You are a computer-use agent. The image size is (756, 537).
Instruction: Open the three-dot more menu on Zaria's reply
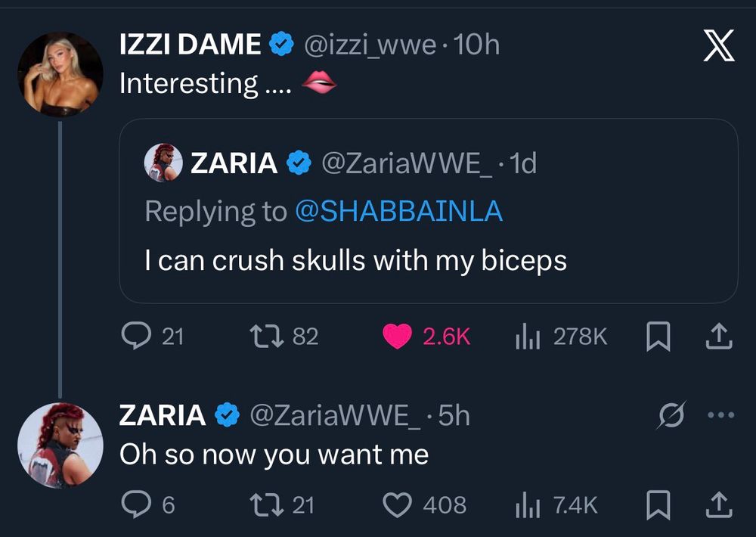[720, 416]
